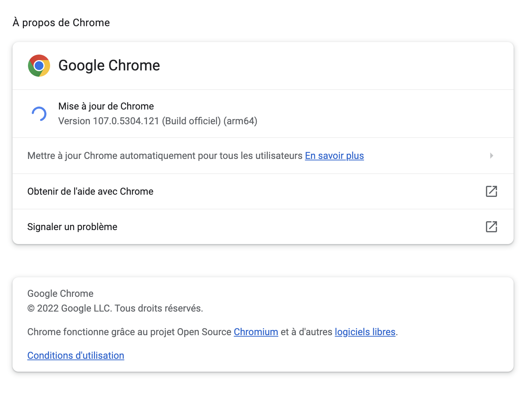Image resolution: width=532 pixels, height=396 pixels.
Task: Open the En savoir plus link
Action: 334,156
